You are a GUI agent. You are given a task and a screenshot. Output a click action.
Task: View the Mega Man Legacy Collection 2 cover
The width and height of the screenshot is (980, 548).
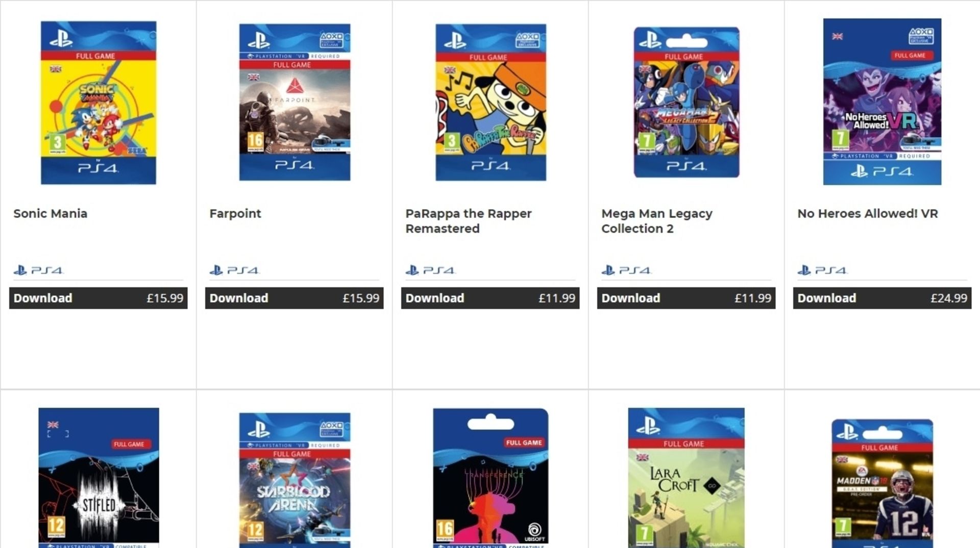tap(687, 102)
